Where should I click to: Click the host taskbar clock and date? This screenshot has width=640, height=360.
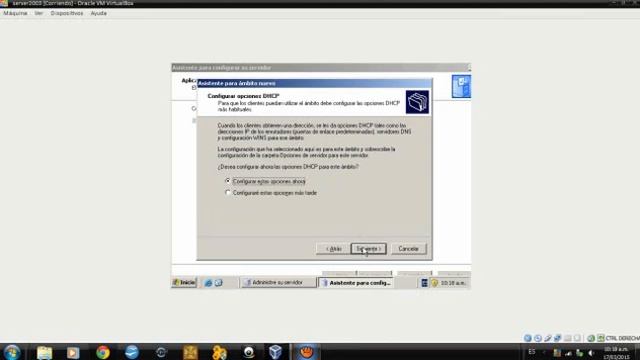pyautogui.click(x=616, y=353)
